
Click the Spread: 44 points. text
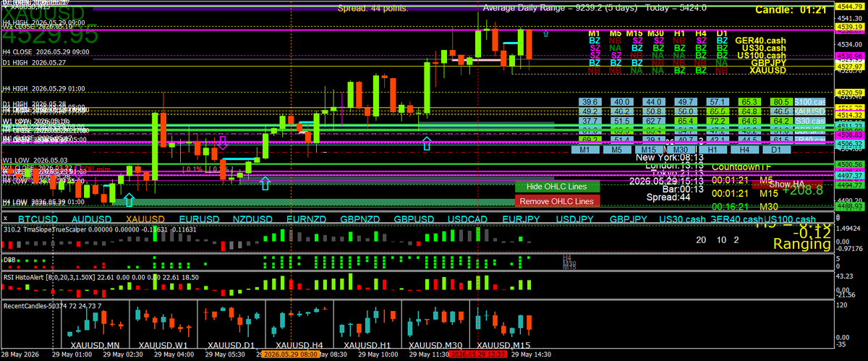[x=373, y=8]
